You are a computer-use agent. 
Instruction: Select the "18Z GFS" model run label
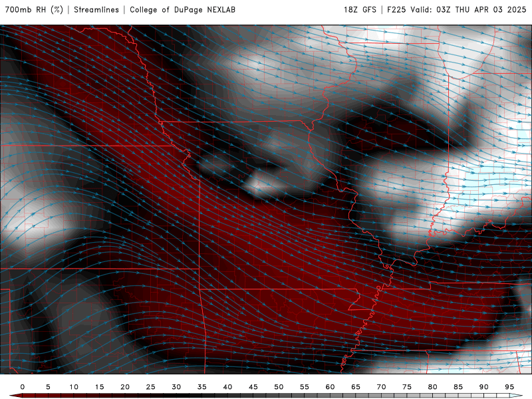click(360, 10)
